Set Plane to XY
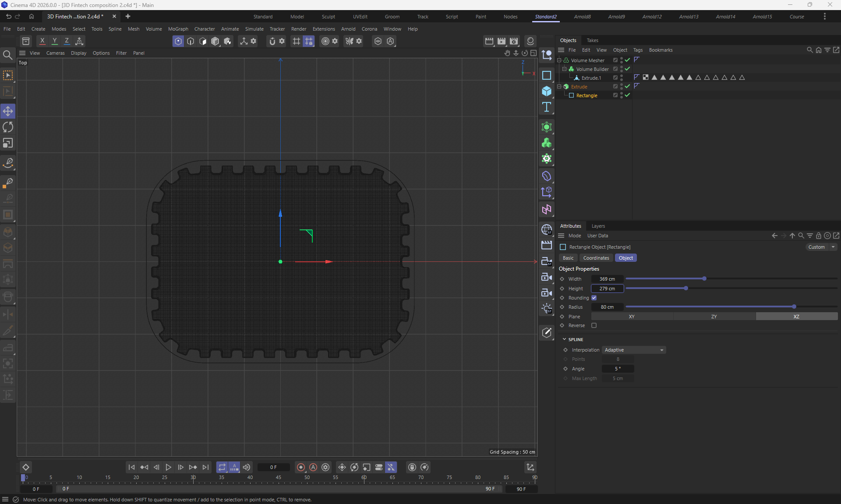The height and width of the screenshot is (504, 841). [631, 316]
